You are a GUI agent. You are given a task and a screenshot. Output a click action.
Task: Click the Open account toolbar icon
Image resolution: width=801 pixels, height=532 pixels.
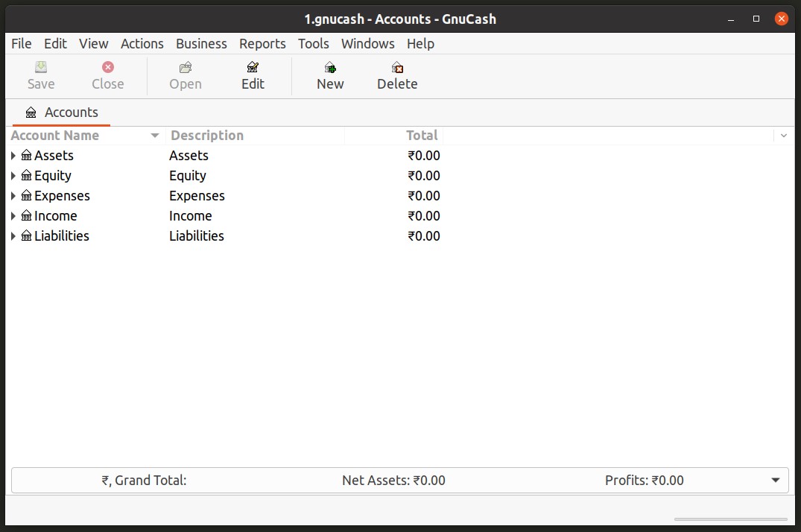[186, 68]
